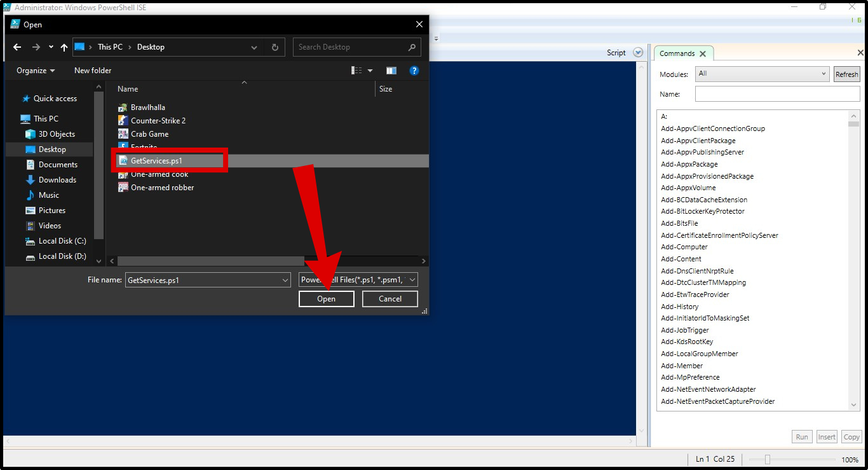Screen dimensions: 868x470
Task: Open recent locations chevron beside the forward arrow
Action: [51, 47]
